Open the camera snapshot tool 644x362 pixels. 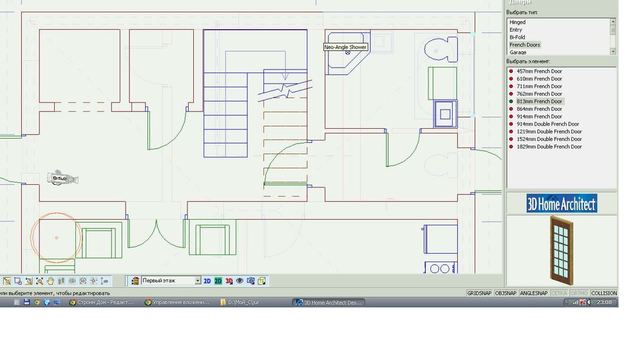coord(251,281)
